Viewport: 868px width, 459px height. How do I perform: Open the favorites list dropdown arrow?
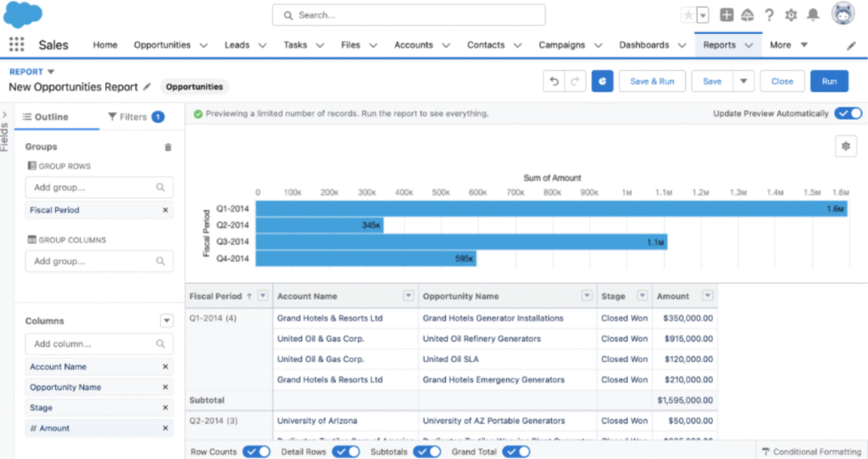pos(703,15)
